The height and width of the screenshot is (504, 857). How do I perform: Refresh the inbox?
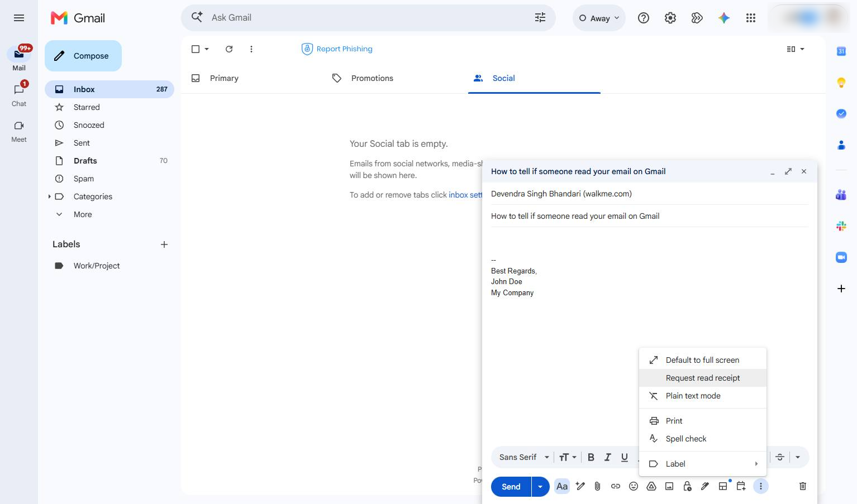[229, 49]
